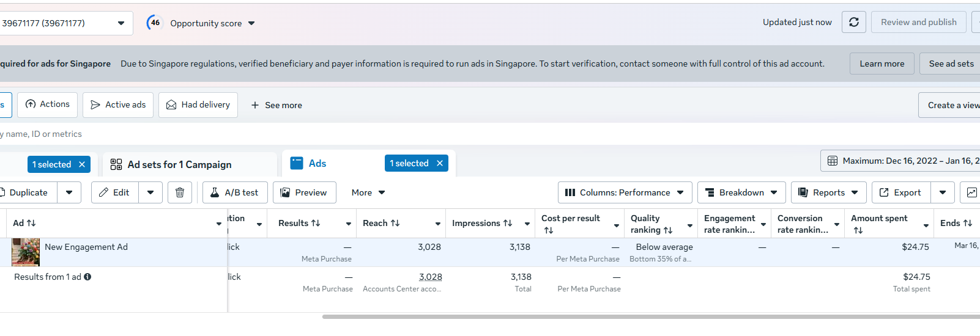Sort by the Reach column arrows
This screenshot has width=980, height=336.
(395, 223)
